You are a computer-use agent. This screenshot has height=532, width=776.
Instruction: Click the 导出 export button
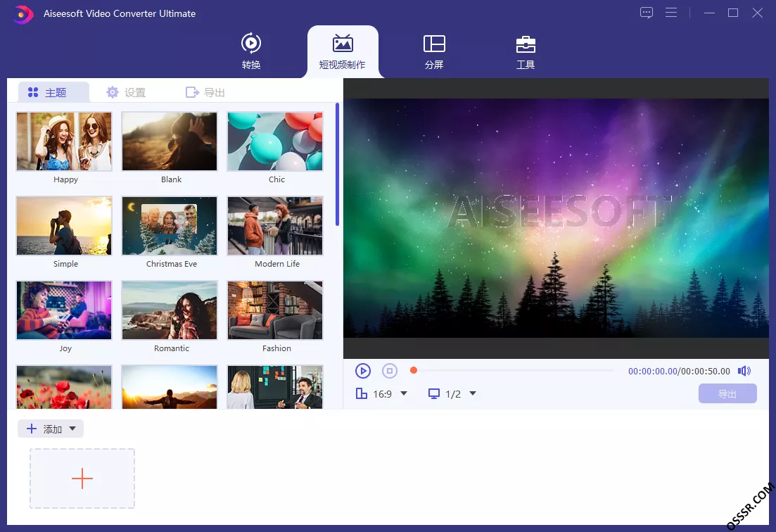click(x=727, y=393)
